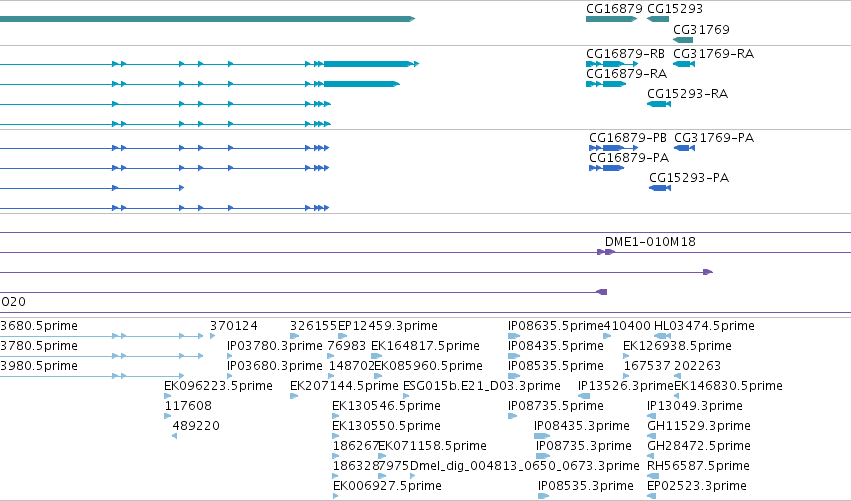
Task: Select the CG15293-RA transcript arrow
Action: (659, 104)
